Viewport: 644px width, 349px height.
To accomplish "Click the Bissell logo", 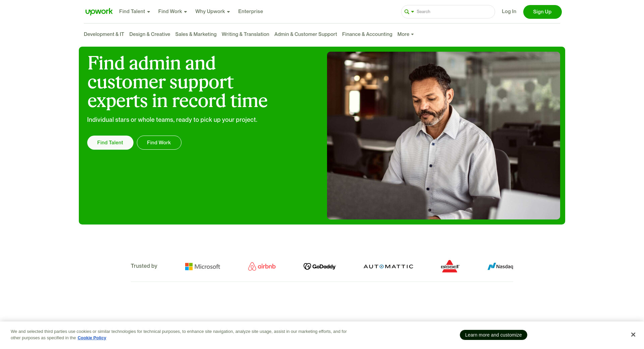I will (450, 266).
